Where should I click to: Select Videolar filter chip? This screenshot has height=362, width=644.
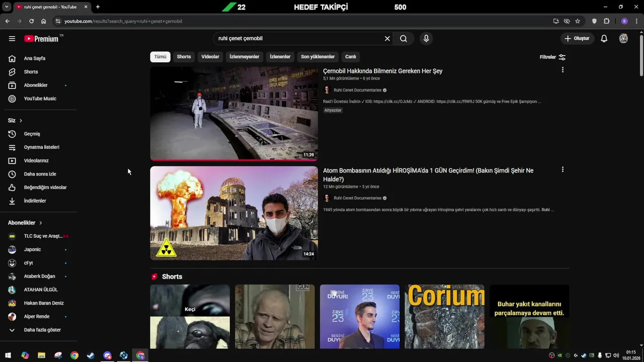[x=210, y=57]
